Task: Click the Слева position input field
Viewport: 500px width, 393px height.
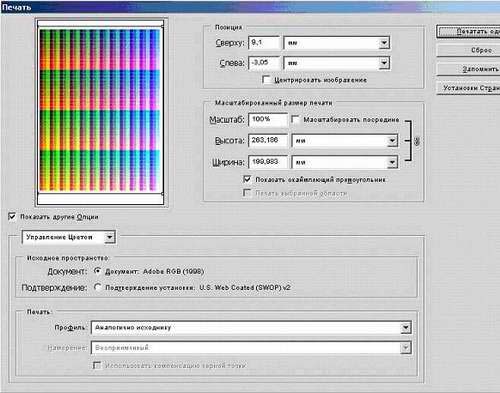Action: (264, 63)
